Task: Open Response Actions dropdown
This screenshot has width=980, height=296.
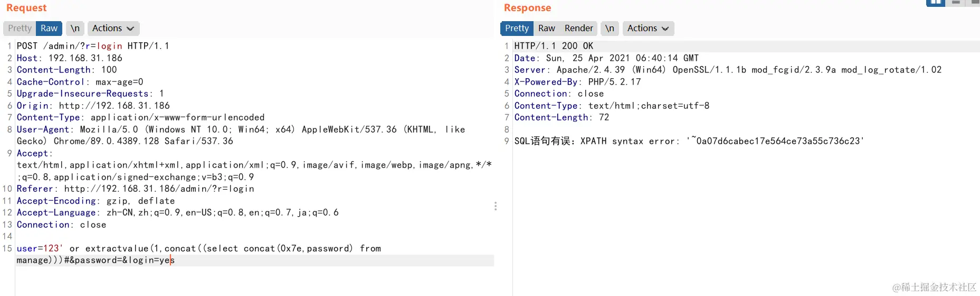Action: [x=648, y=28]
